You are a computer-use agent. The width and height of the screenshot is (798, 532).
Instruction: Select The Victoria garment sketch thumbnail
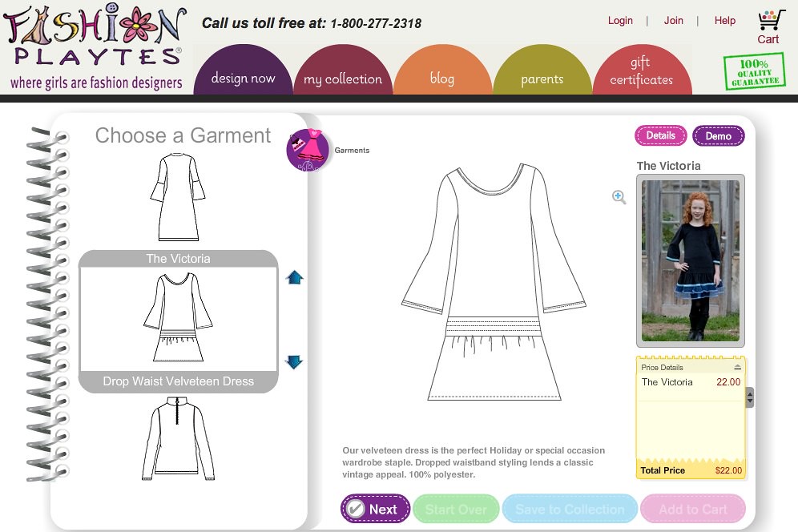tap(178, 317)
